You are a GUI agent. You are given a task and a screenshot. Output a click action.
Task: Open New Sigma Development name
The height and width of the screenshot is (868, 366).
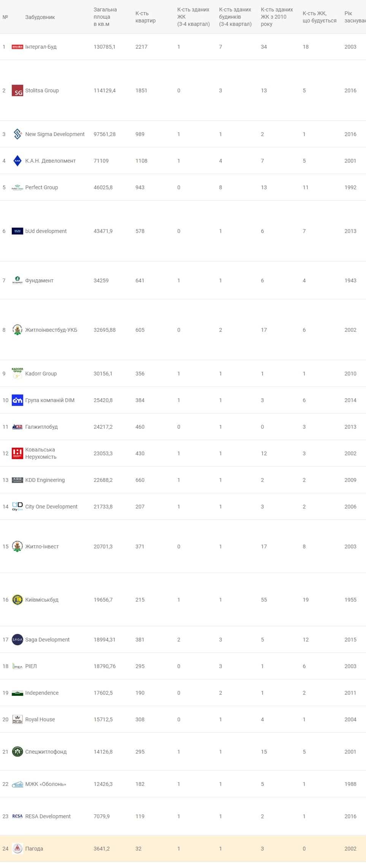tap(55, 134)
